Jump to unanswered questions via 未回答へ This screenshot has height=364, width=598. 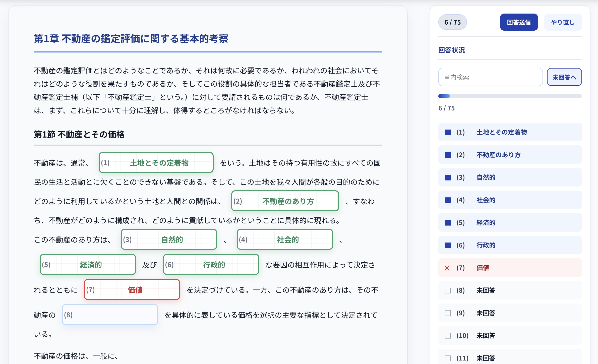[x=564, y=77]
